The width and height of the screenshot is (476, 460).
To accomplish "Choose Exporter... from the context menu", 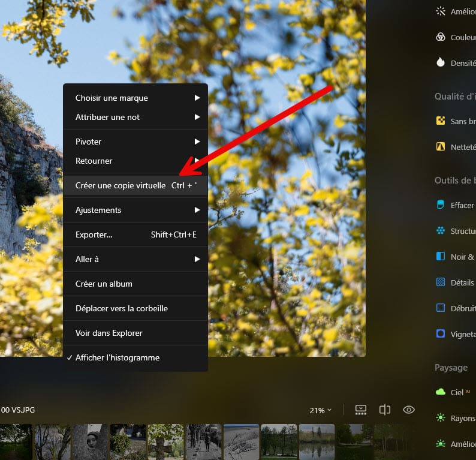I will pos(135,234).
